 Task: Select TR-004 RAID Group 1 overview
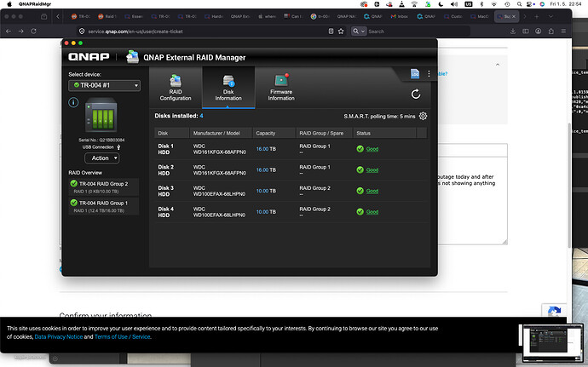coord(103,206)
